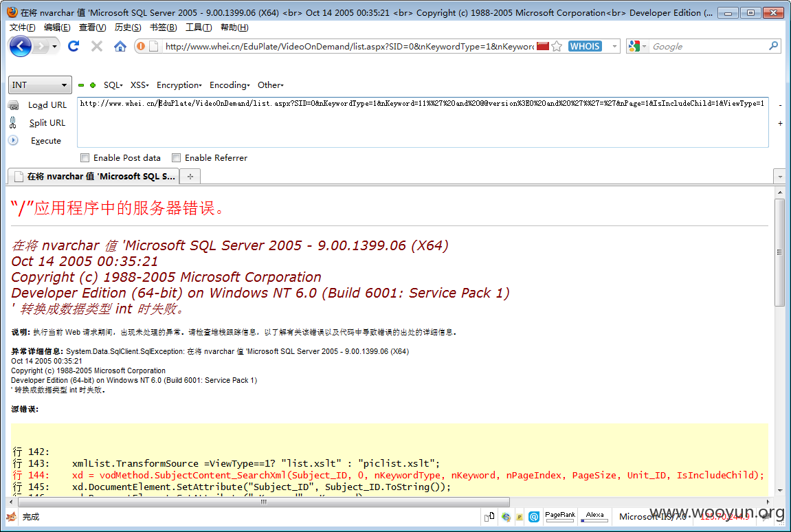Expand the XSS dropdown menu
791x532 pixels.
click(140, 85)
